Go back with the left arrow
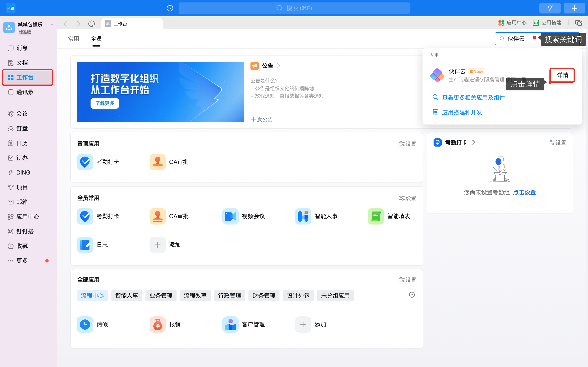The width and height of the screenshot is (588, 367). pyautogui.click(x=65, y=23)
